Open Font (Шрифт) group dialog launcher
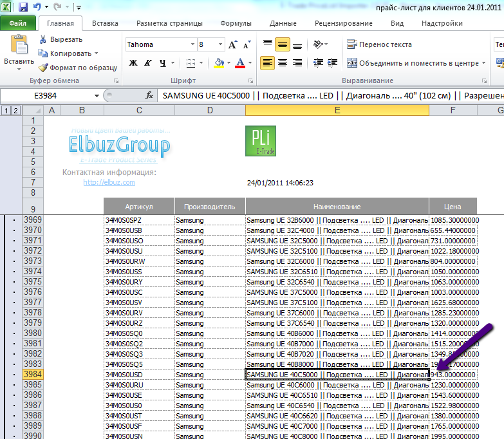The height and width of the screenshot is (439, 504). pos(250,81)
